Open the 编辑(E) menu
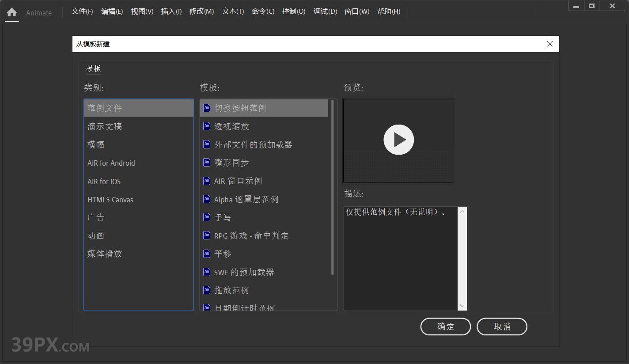Image resolution: width=629 pixels, height=364 pixels. coord(112,11)
